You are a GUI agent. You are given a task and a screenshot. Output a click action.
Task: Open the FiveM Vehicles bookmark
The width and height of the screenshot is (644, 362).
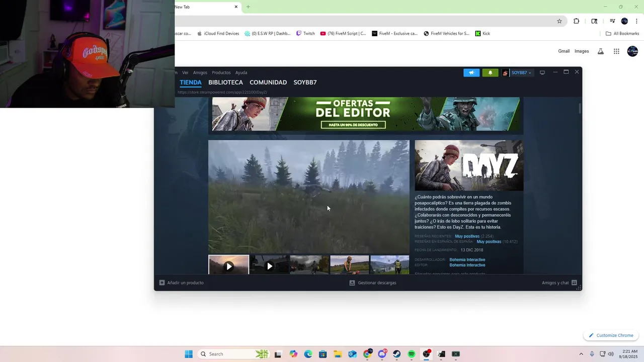446,34
